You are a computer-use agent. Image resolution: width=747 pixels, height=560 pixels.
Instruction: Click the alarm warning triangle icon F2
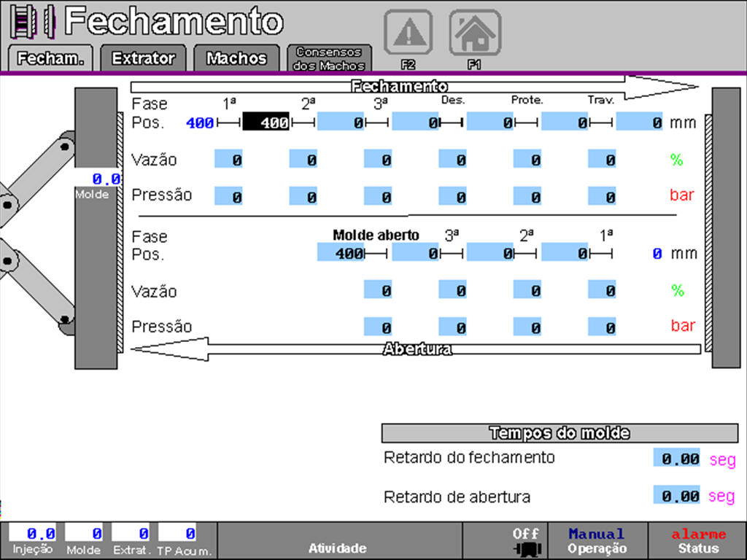tap(408, 33)
